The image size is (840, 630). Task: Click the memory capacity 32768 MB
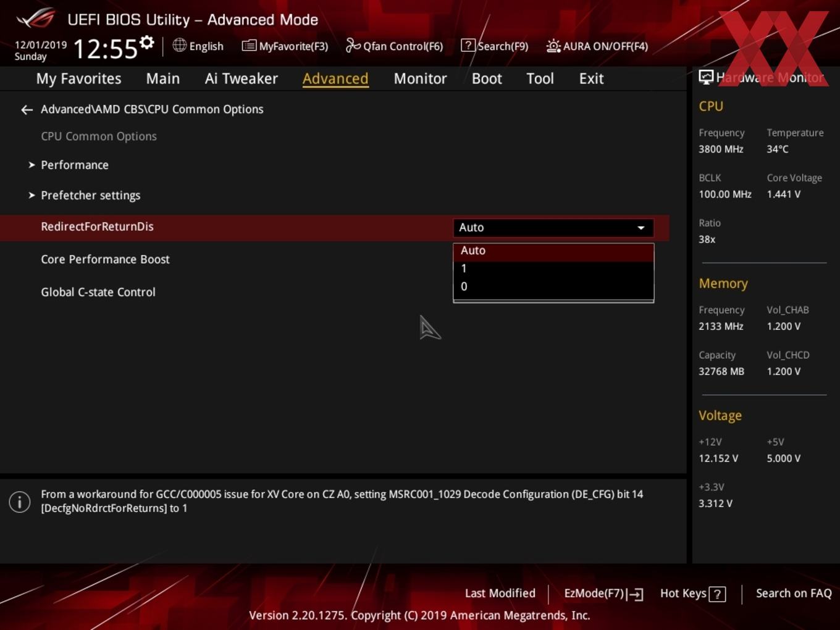pyautogui.click(x=721, y=372)
